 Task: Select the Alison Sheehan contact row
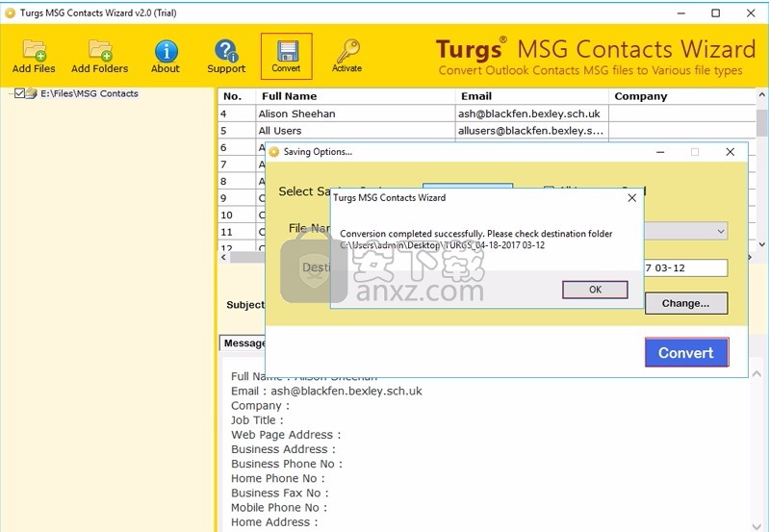[486, 114]
